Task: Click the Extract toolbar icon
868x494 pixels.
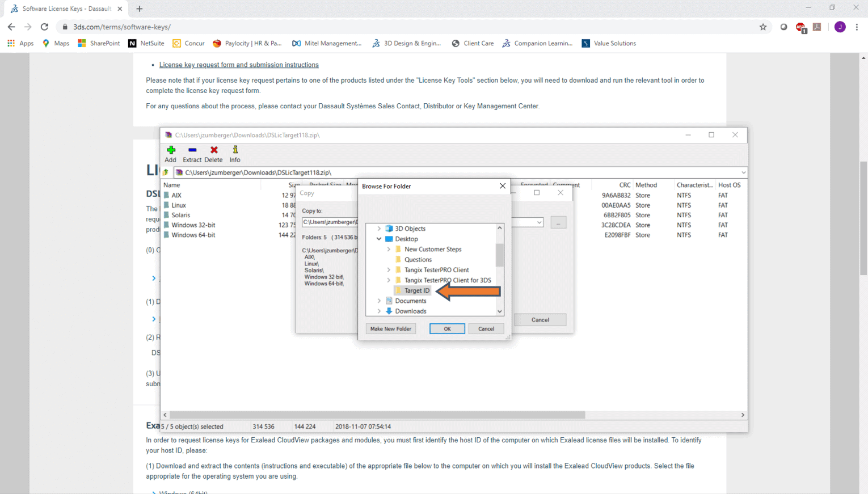Action: [x=192, y=154]
